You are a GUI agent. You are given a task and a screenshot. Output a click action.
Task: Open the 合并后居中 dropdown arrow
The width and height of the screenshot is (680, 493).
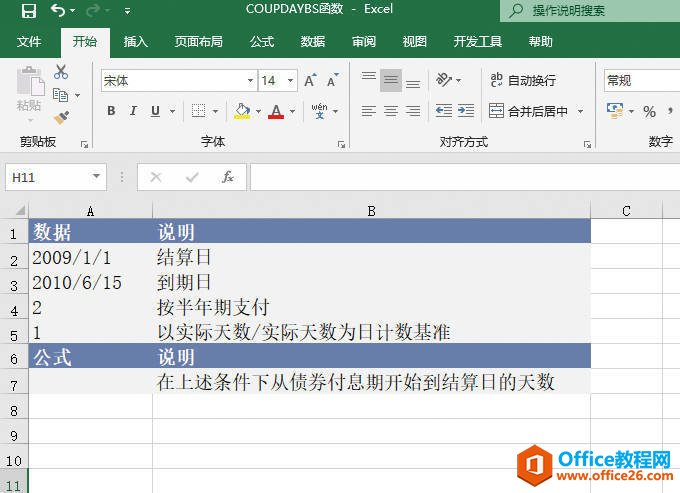click(580, 111)
